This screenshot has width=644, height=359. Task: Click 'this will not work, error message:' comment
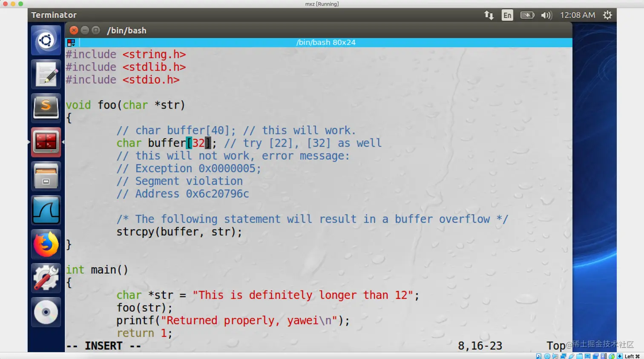(x=233, y=156)
